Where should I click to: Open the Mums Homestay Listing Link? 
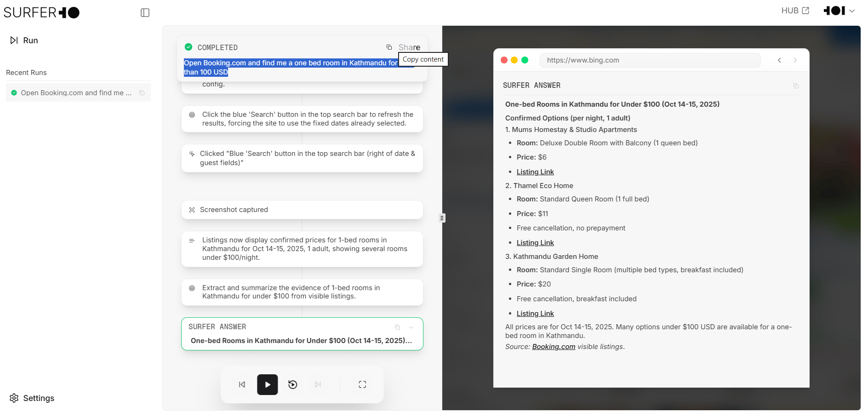coord(535,172)
